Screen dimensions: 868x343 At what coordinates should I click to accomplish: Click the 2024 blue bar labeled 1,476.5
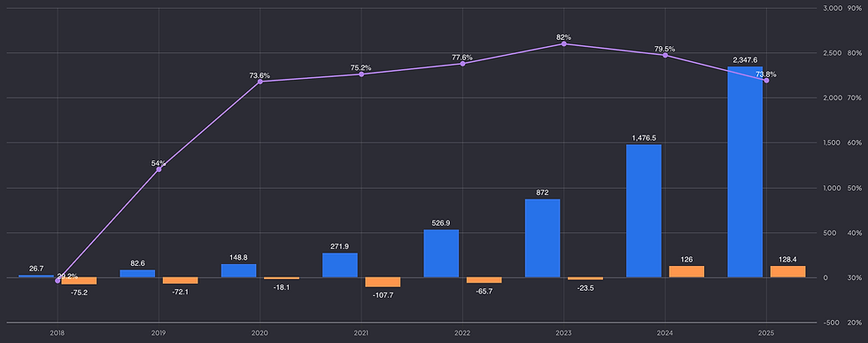tap(644, 211)
